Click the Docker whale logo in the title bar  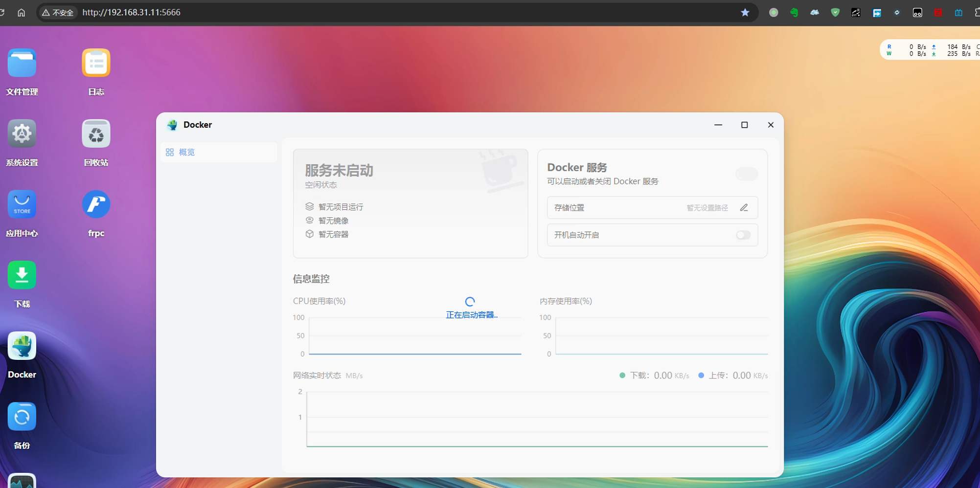[x=172, y=125]
